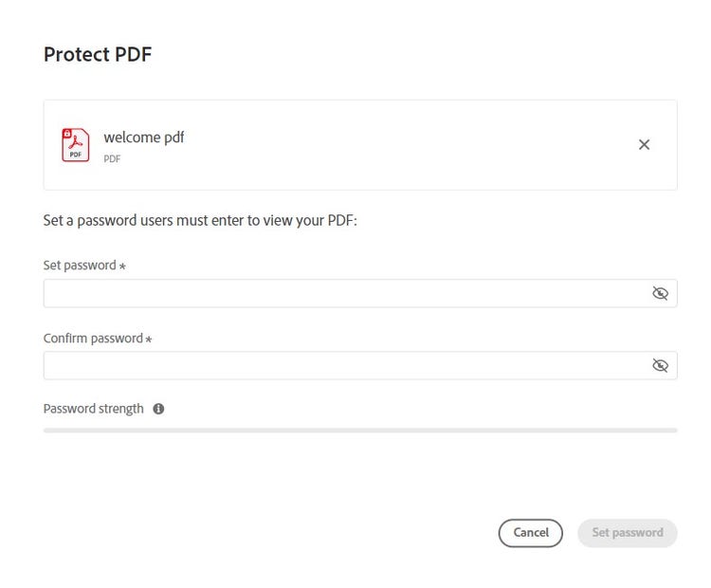This screenshot has height=588, width=711.
Task: Click the Password strength label text
Action: point(94,409)
